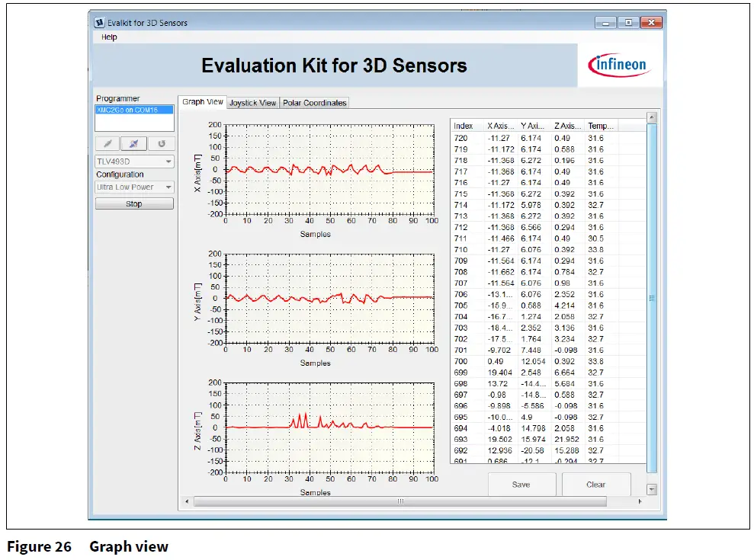The image size is (754, 560).
Task: Switch to the Polar Coordinates tab
Action: (x=315, y=103)
